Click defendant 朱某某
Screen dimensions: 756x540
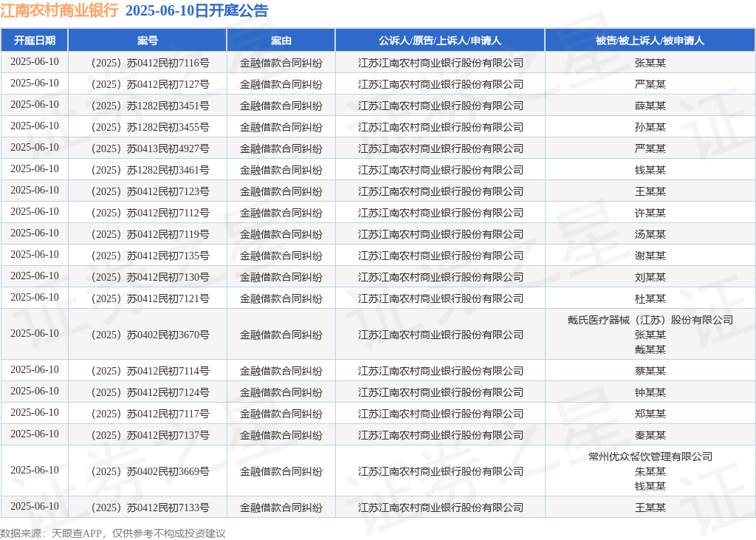point(650,471)
